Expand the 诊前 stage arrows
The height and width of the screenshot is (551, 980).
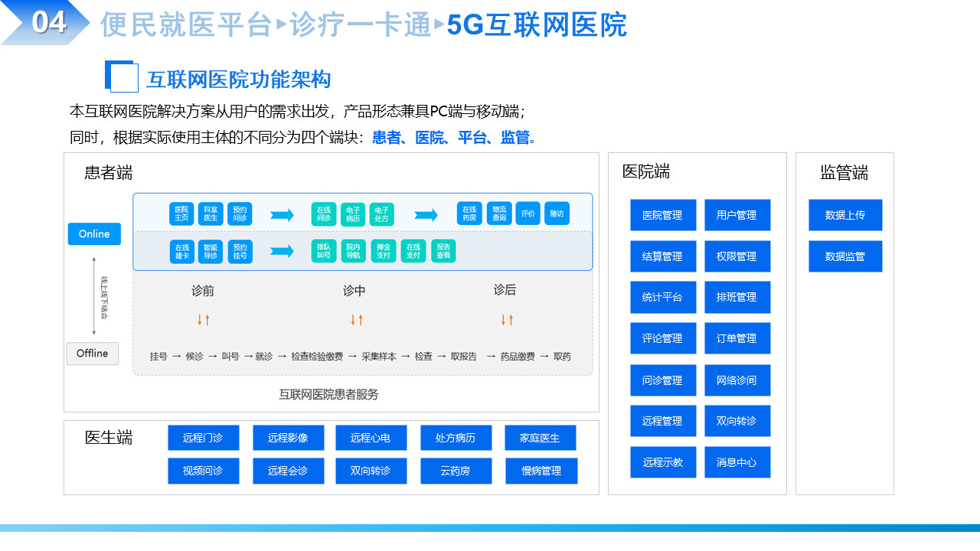pyautogui.click(x=203, y=321)
